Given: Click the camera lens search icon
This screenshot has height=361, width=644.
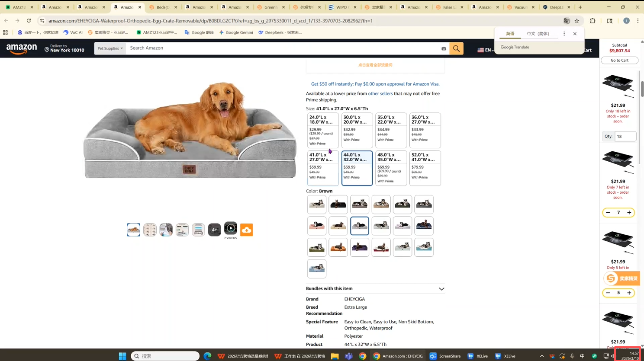Looking at the screenshot, I should (444, 48).
